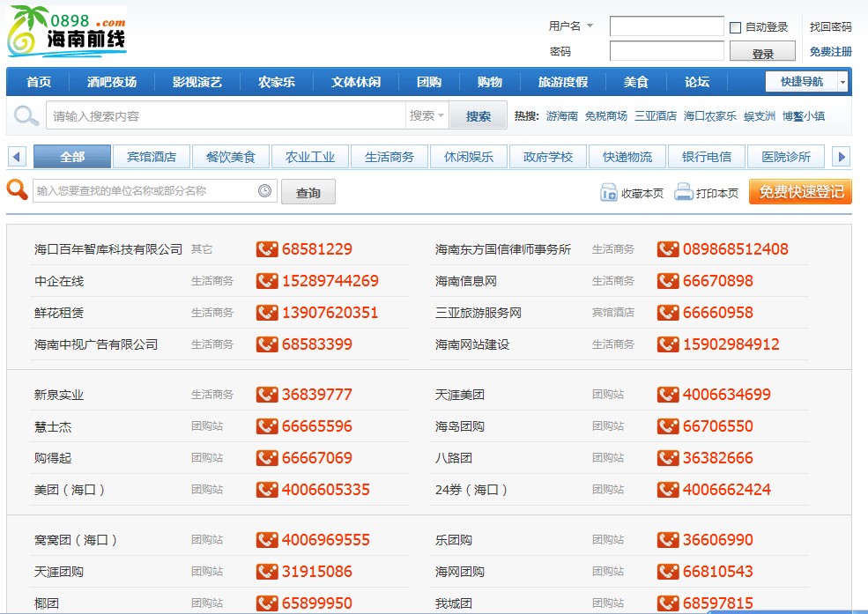Click the 免费快速登记 orange button
868x614 pixels.
point(800,191)
